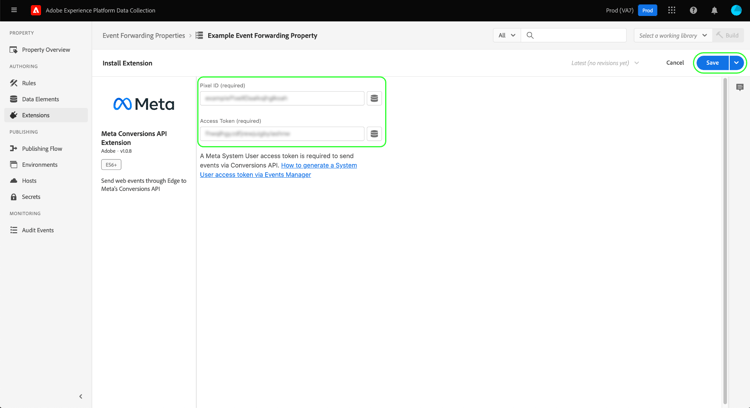The image size is (750, 408).
Task: Open the help question mark icon
Action: pos(693,10)
